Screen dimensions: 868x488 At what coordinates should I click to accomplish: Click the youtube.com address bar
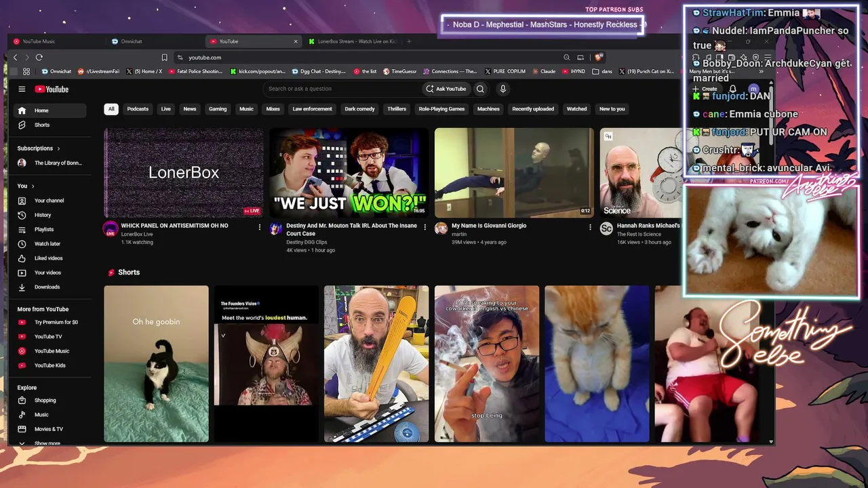[x=366, y=58]
